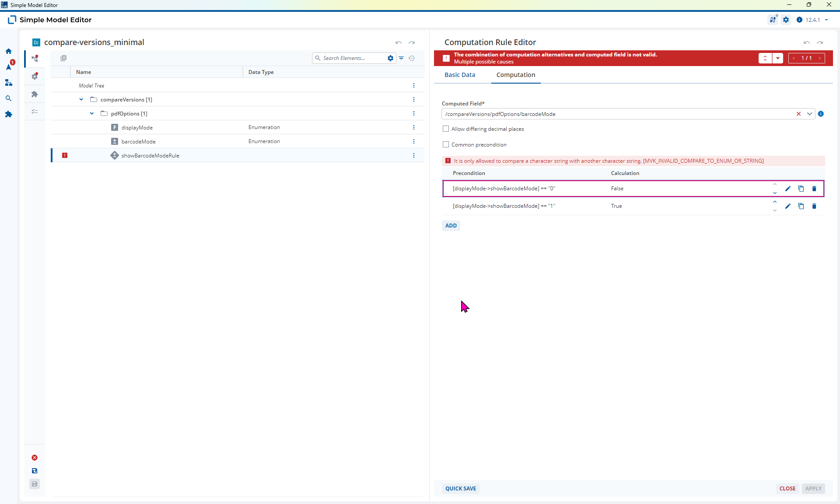
Task: Open the version 12.4.1 dropdown
Action: tap(826, 20)
